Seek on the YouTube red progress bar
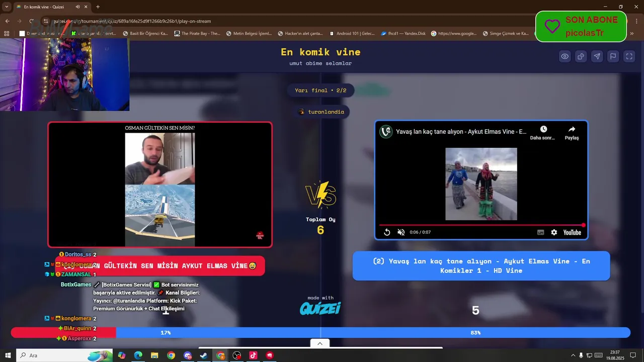 (x=481, y=225)
